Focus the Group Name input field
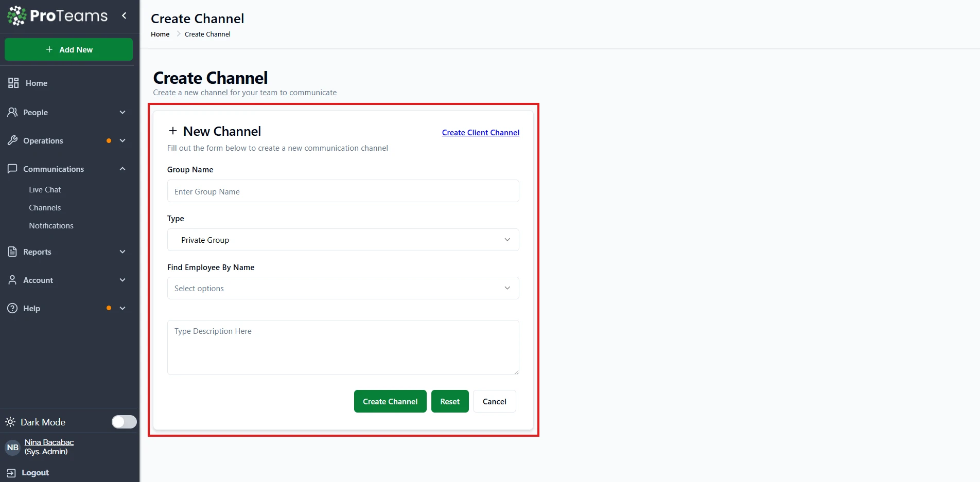The height and width of the screenshot is (482, 980). 343,191
